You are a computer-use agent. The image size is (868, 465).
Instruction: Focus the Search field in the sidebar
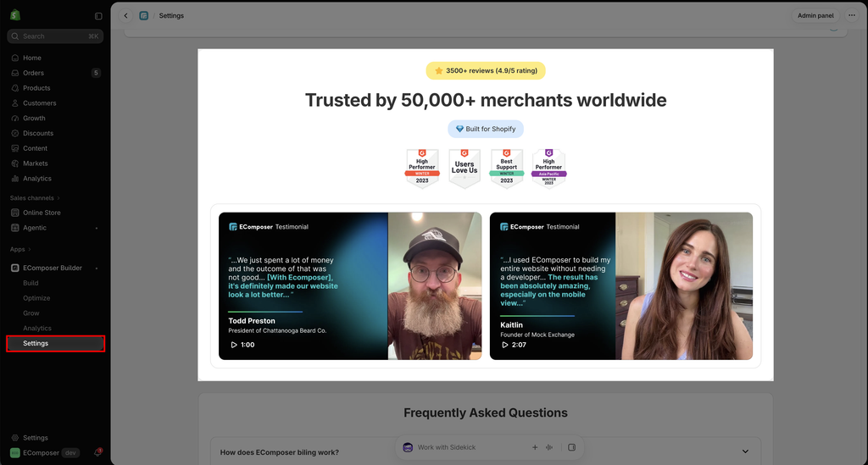coord(55,36)
